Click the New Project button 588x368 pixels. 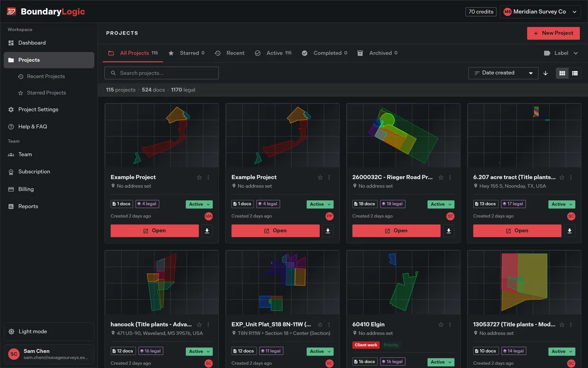(x=553, y=33)
